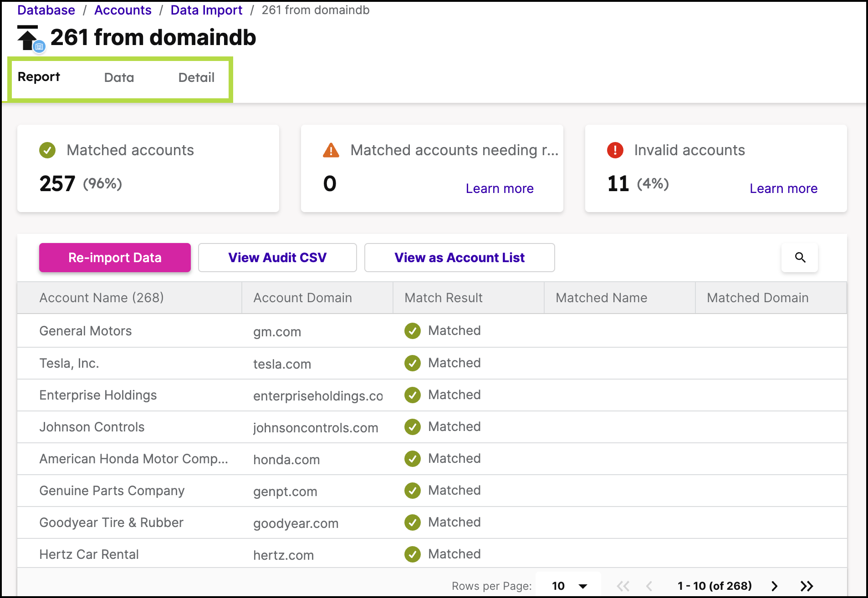The height and width of the screenshot is (598, 868).
Task: Select Johnson Controls account name
Action: [x=92, y=427]
